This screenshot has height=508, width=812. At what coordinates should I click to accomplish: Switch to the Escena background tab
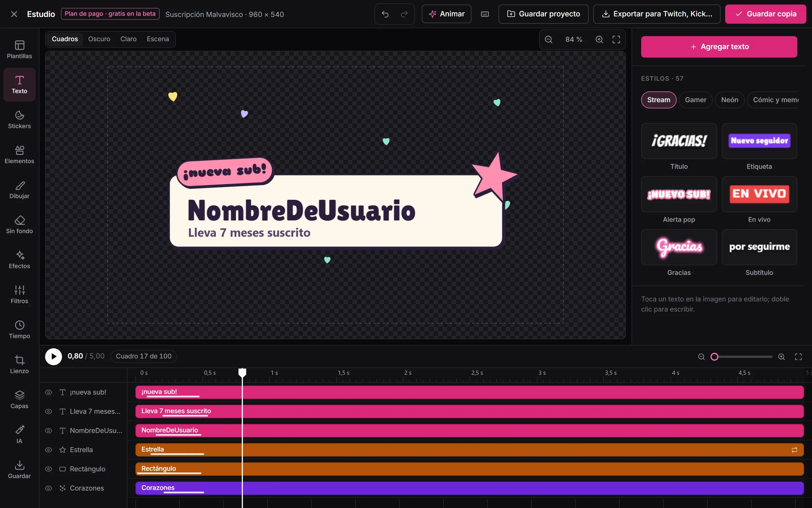[158, 39]
